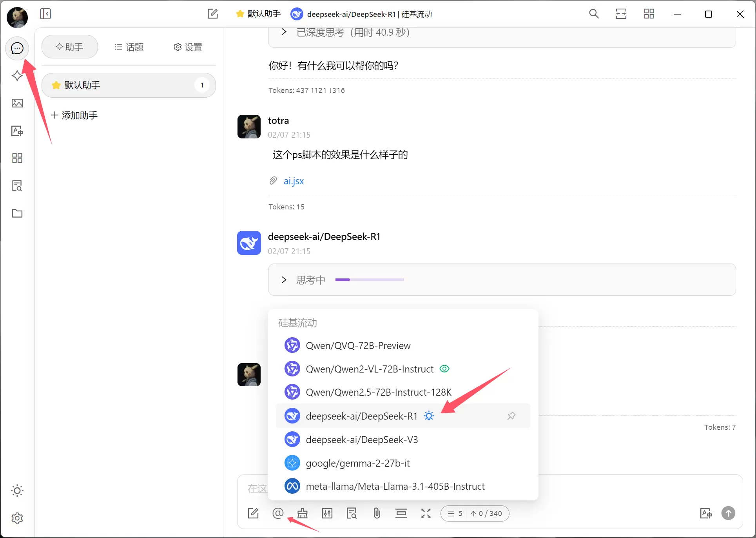Screen dimensions: 756x538
Task: Choose deepseek-ai/DeepSeek-V3 from model list
Action: tap(403, 440)
